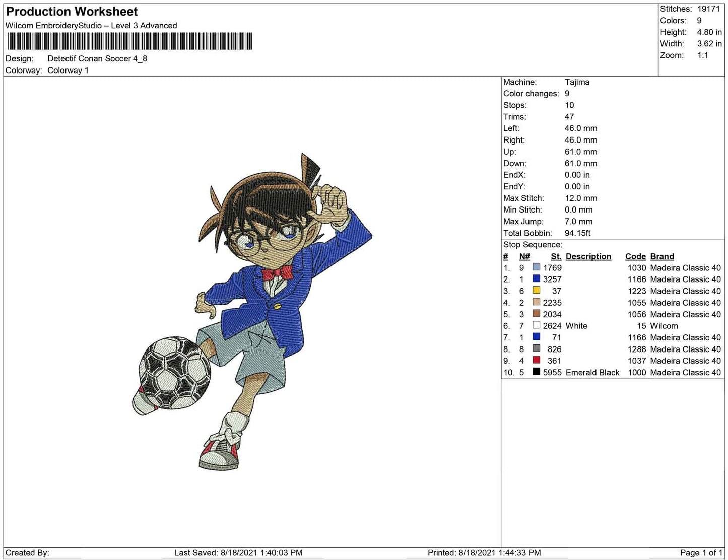Image resolution: width=728 pixels, height=560 pixels.
Task: Click the stitch count 1769 in row 1
Action: [552, 268]
